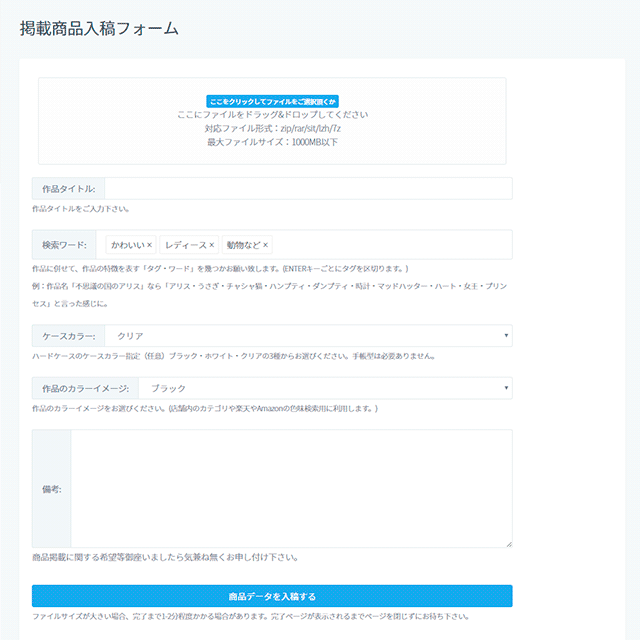Click the blue file select button
The height and width of the screenshot is (640, 640).
[x=272, y=101]
